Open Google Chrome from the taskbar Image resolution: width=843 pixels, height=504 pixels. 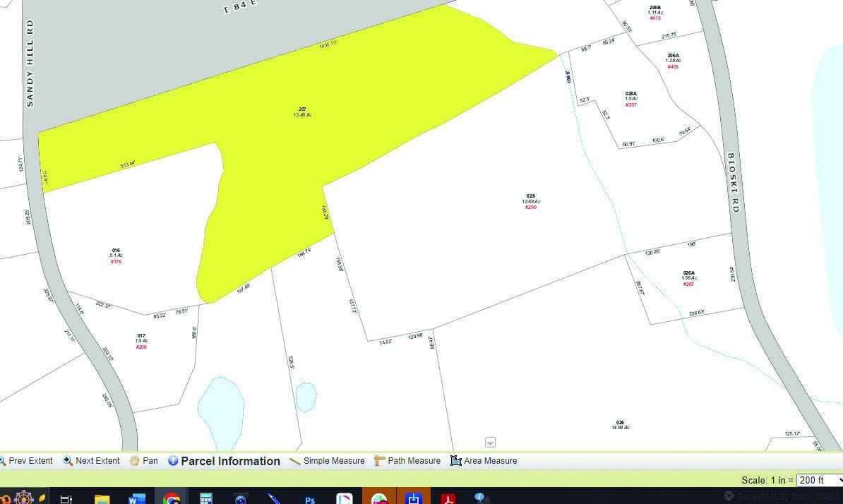tap(171, 498)
